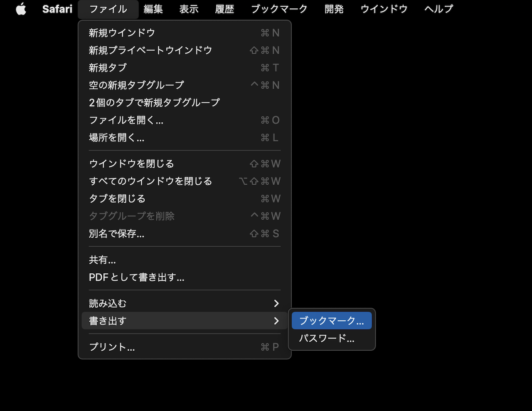
Task: Open the Safari application menu
Action: coord(57,9)
